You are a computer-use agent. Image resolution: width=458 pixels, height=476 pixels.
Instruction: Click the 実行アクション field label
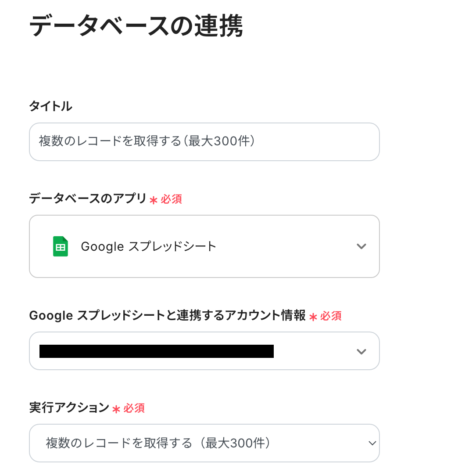pos(69,408)
